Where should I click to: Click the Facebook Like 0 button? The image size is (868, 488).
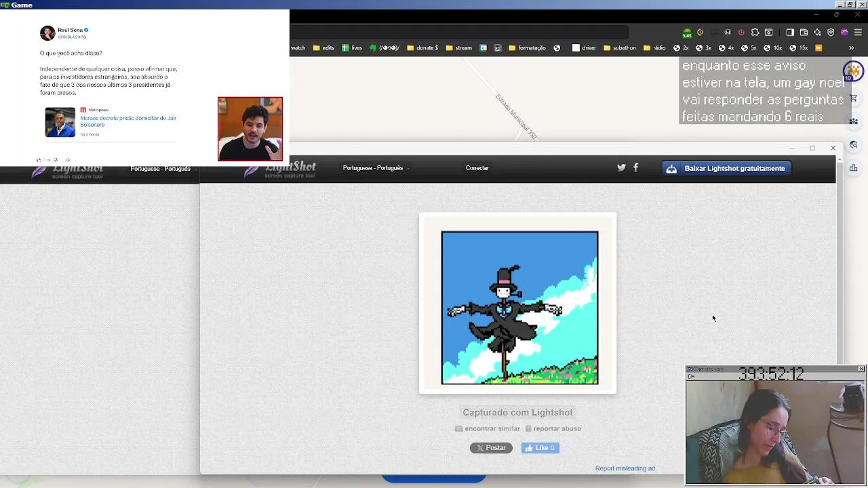tap(540, 448)
